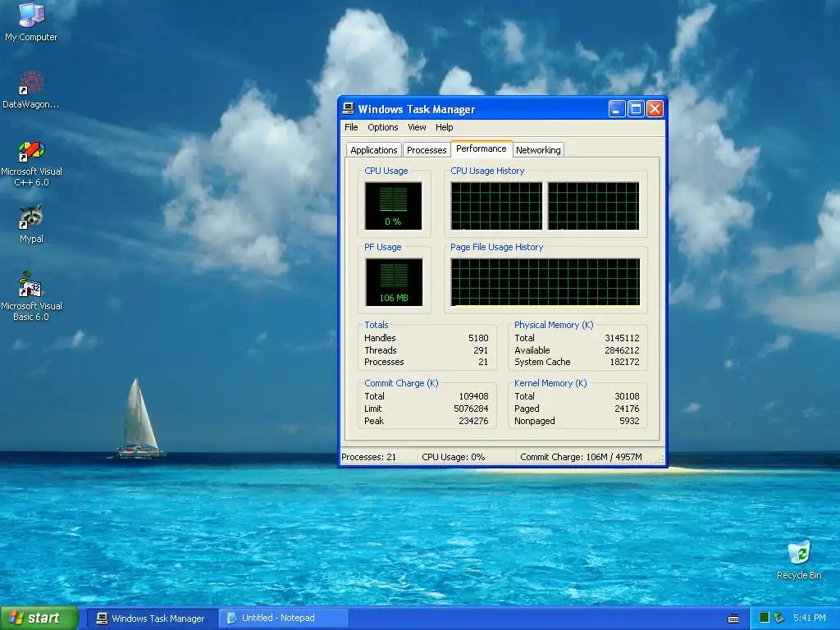Open the Options menu
This screenshot has height=630, width=840.
click(x=382, y=127)
